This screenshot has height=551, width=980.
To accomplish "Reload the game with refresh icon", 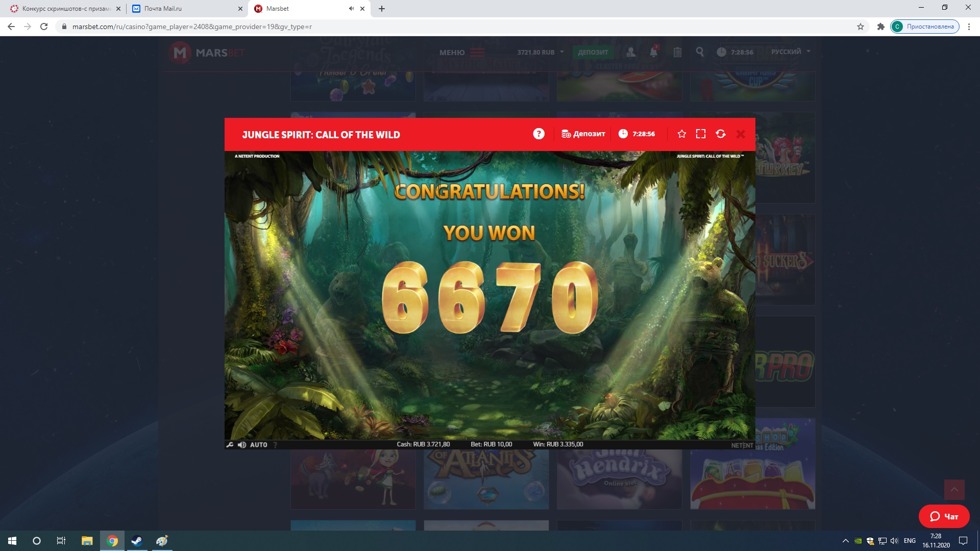I will 721,134.
